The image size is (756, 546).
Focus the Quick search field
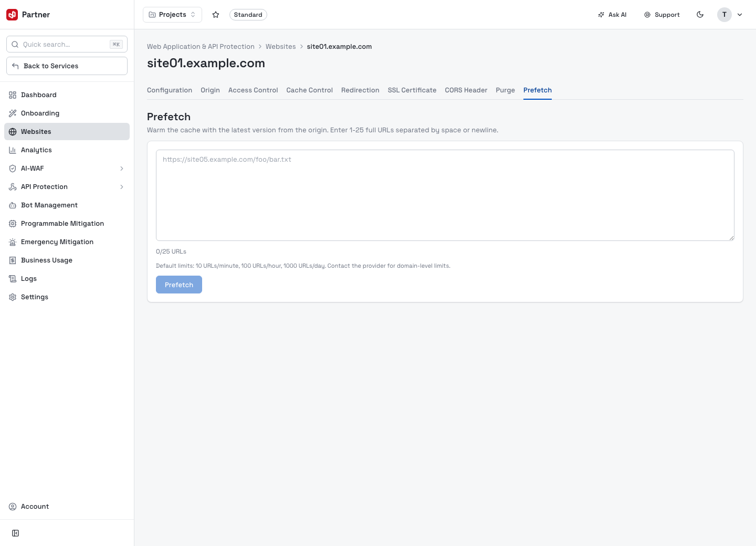click(67, 45)
